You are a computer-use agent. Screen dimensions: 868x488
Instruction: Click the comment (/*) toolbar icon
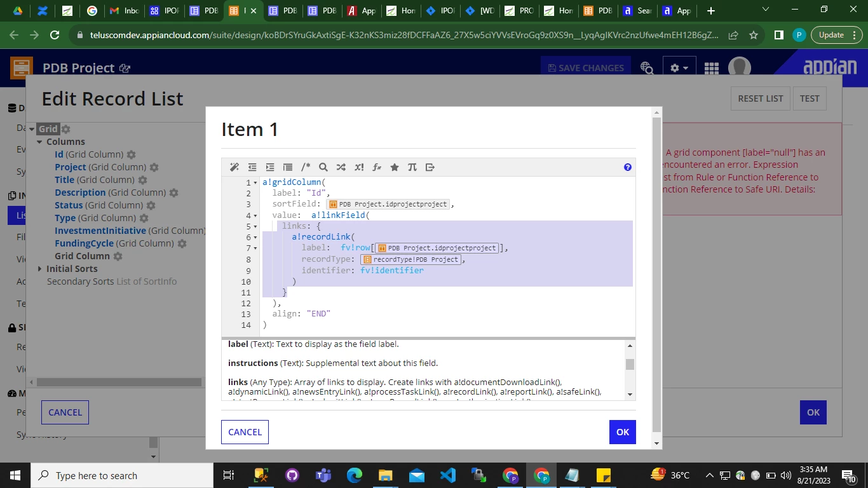(306, 167)
